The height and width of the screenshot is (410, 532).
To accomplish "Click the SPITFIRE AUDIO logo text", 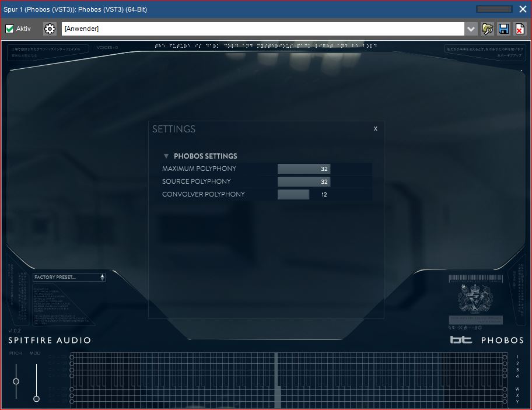I will 50,340.
